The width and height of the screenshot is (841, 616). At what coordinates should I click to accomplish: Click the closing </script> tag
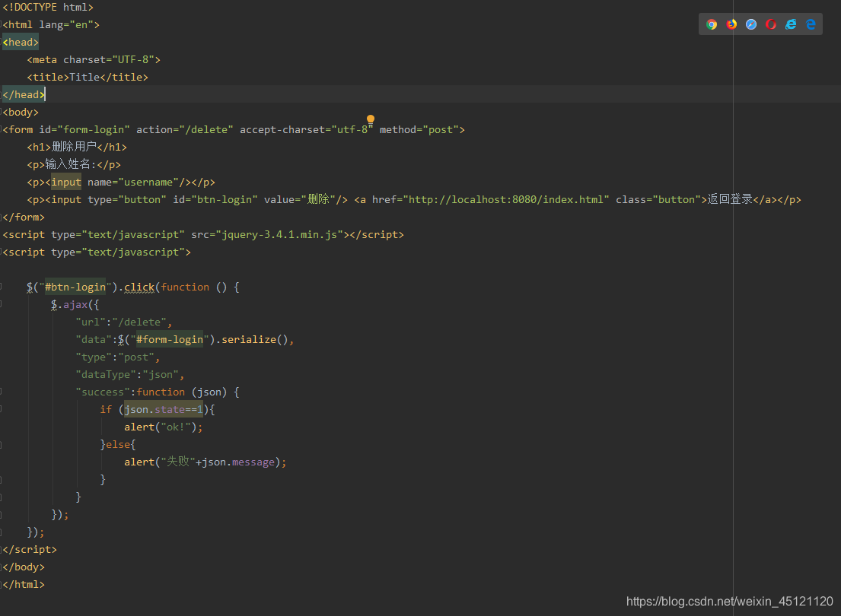[x=30, y=550]
